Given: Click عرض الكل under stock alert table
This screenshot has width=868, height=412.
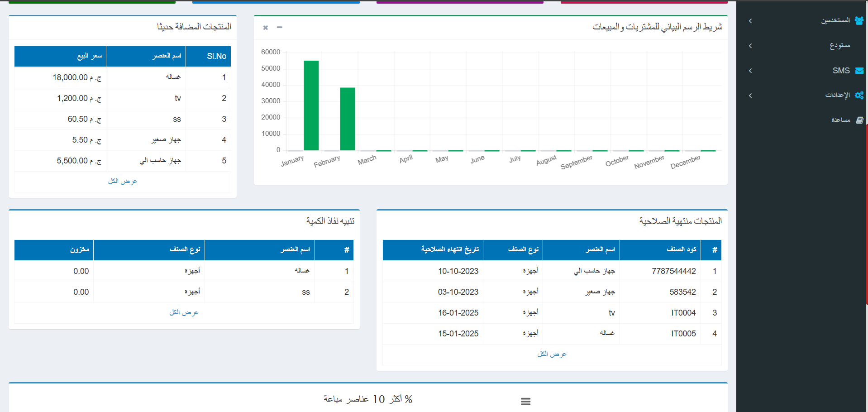Looking at the screenshot, I should (184, 312).
